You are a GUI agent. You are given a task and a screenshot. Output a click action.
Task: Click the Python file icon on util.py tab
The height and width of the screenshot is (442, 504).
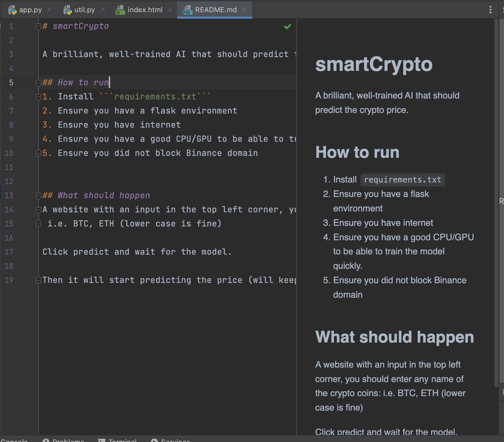[x=67, y=10]
